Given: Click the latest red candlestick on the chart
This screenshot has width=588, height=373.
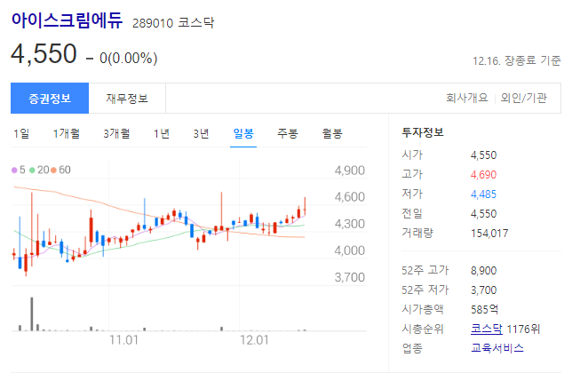Looking at the screenshot, I should [x=305, y=207].
